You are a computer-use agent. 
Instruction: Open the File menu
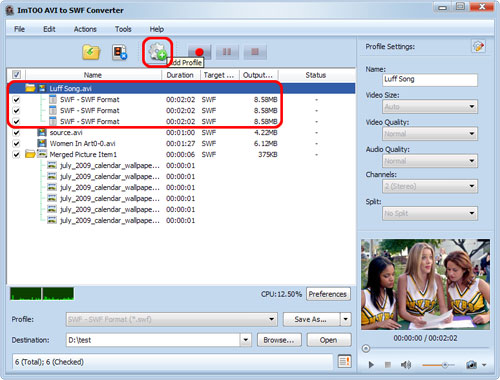(x=19, y=29)
